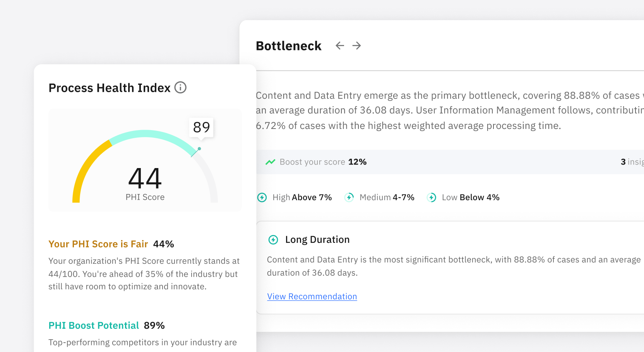
Task: Click the Long Duration card title
Action: coord(317,240)
